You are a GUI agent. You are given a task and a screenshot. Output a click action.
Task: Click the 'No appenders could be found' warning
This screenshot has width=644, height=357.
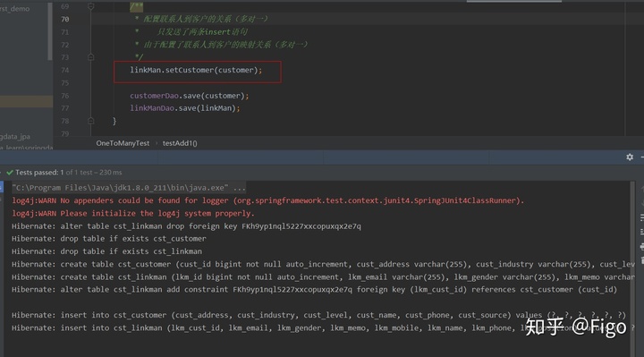coord(267,200)
